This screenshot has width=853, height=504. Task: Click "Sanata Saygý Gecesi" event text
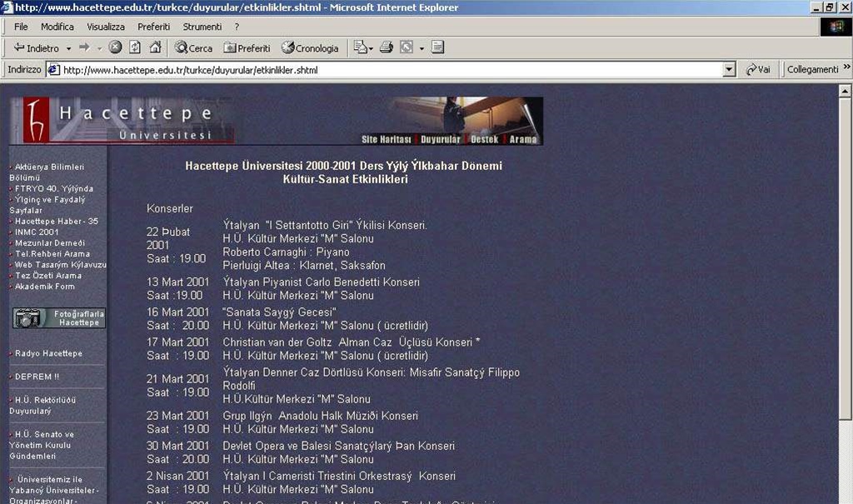pos(279,312)
